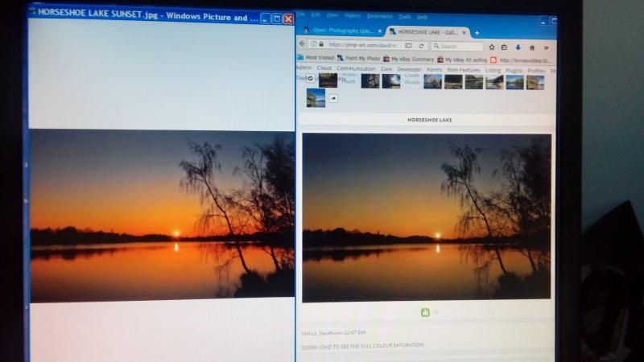Viewport: 644px width, 362px height.
Task: Open the My eBay Summary bookmark
Action: click(408, 59)
